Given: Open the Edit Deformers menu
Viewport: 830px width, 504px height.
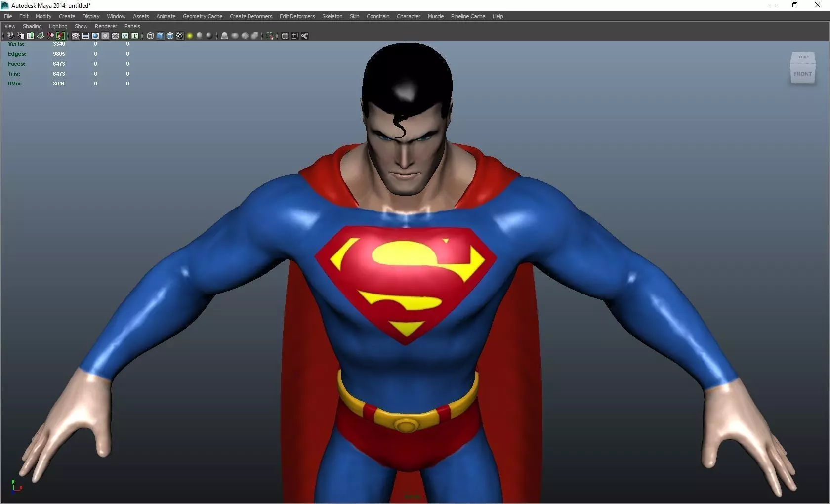Looking at the screenshot, I should pyautogui.click(x=297, y=16).
